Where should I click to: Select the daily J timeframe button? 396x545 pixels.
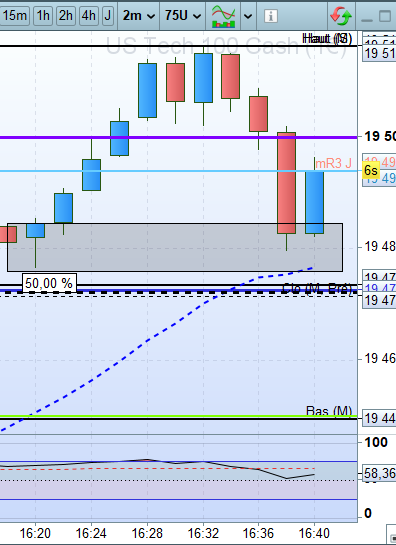click(x=108, y=16)
